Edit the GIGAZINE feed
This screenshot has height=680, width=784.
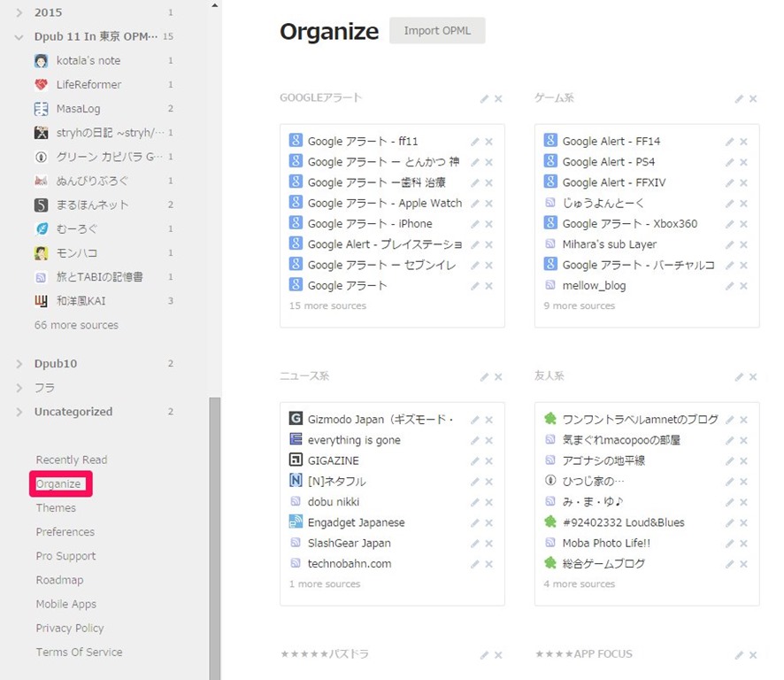tap(475, 461)
